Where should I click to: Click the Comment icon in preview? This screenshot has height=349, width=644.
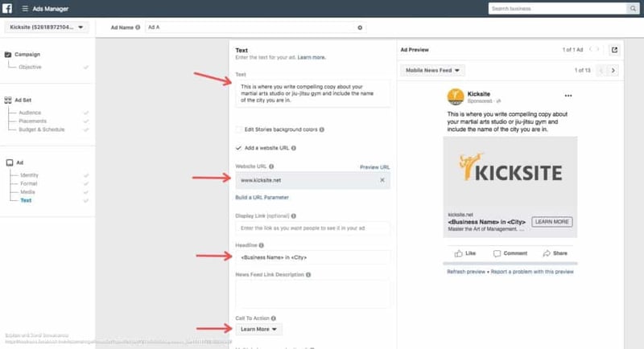[497, 253]
